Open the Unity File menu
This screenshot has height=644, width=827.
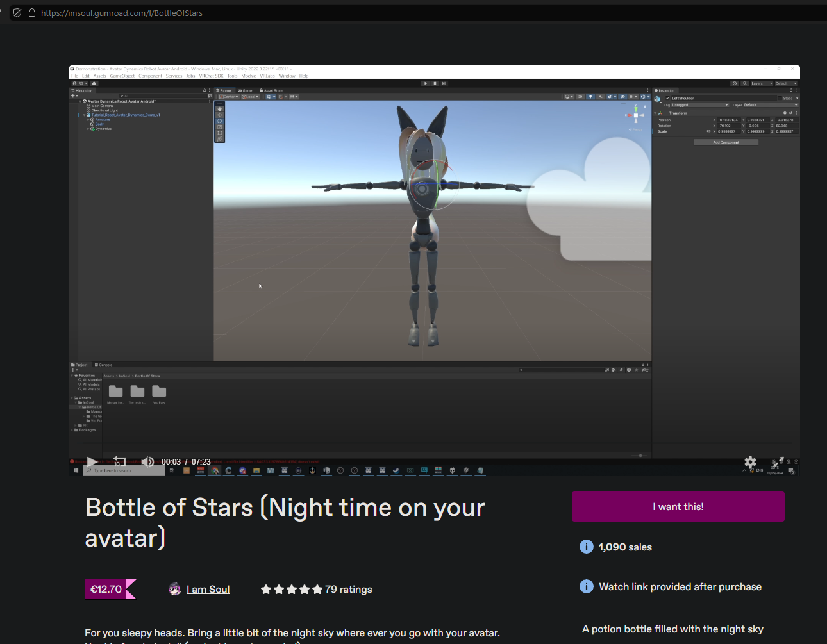(x=74, y=76)
